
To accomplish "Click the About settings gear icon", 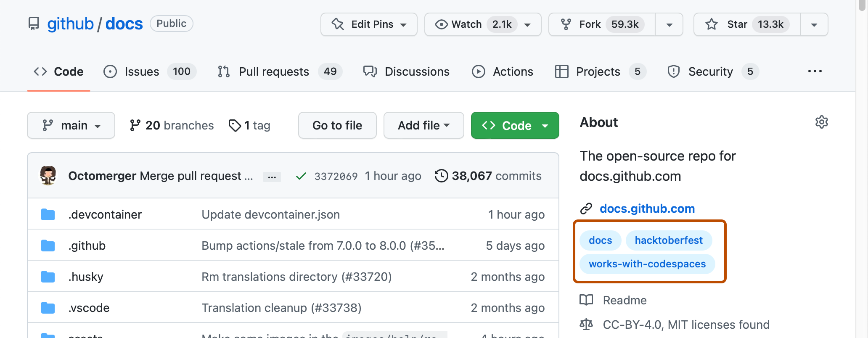I will [x=821, y=122].
